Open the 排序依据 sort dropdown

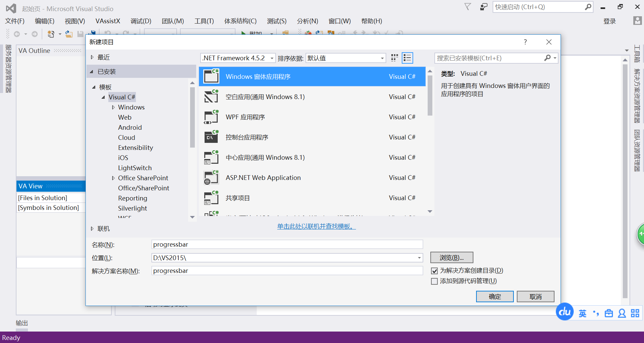[346, 58]
